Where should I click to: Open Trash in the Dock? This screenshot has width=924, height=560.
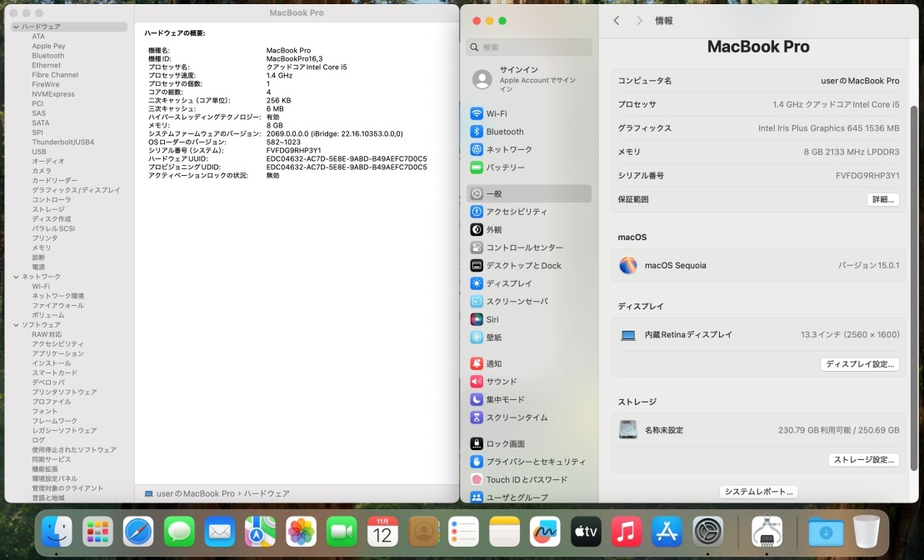coord(867,532)
